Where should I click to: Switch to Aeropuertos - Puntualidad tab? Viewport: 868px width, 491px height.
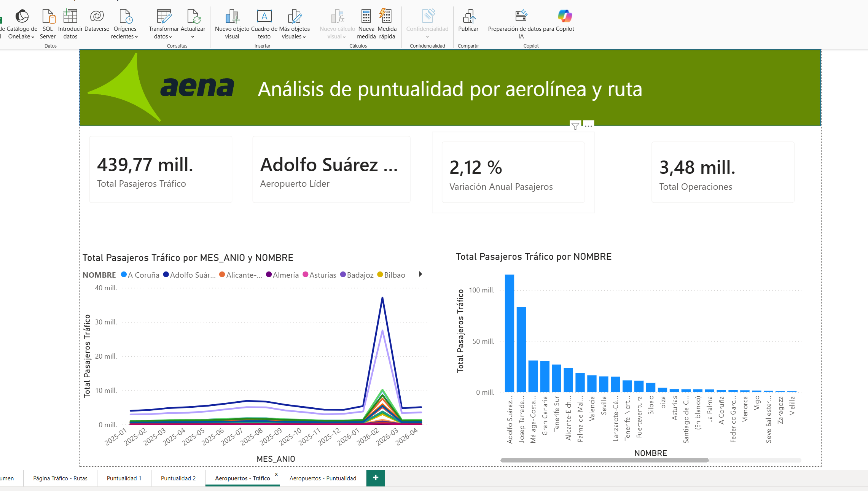323,478
